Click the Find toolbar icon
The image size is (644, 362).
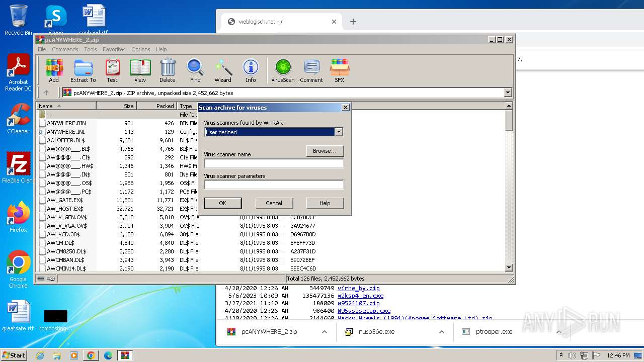(195, 71)
